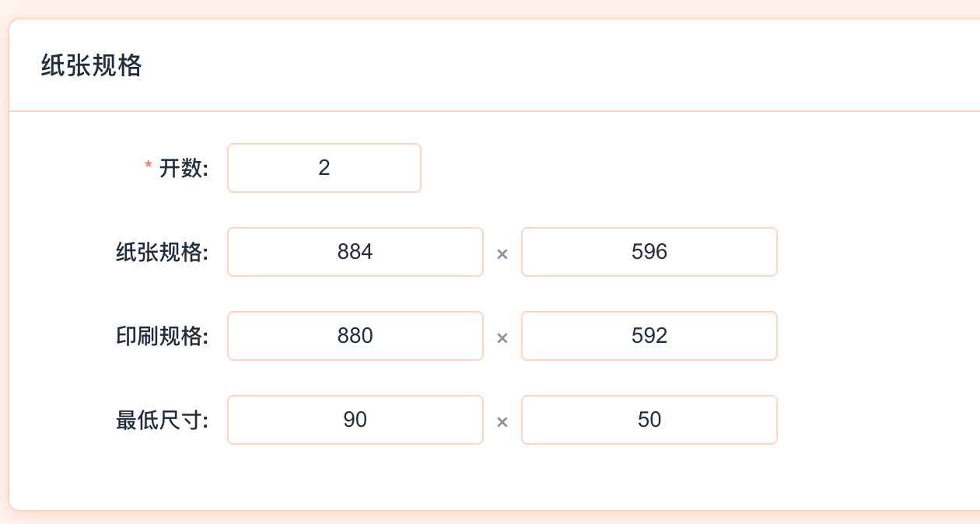Click the 纸张规格 form row label
The width and height of the screenshot is (980, 524).
coord(162,252)
